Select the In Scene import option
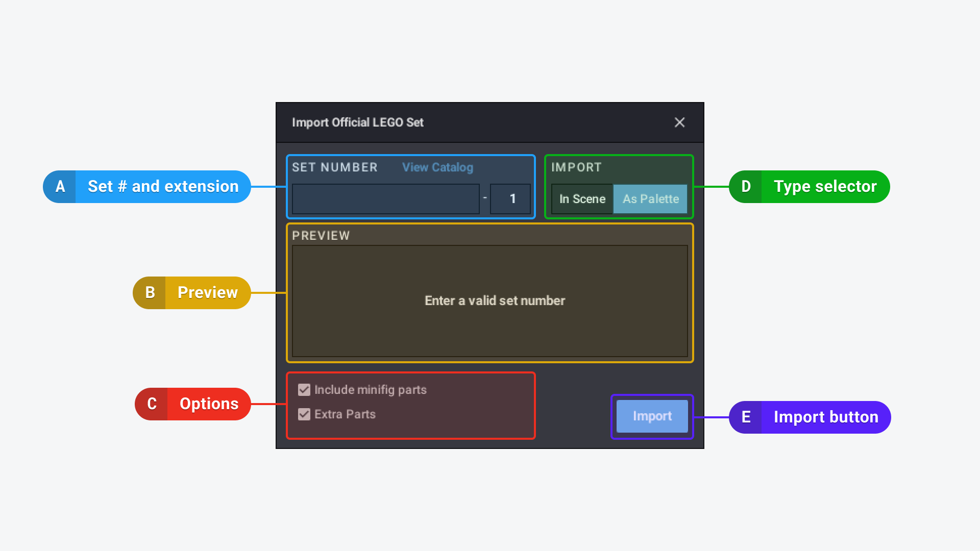Image resolution: width=980 pixels, height=551 pixels. pyautogui.click(x=582, y=199)
